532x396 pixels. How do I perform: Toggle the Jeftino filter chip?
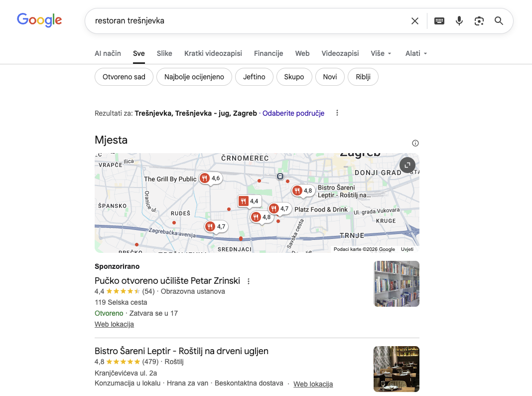click(x=254, y=77)
